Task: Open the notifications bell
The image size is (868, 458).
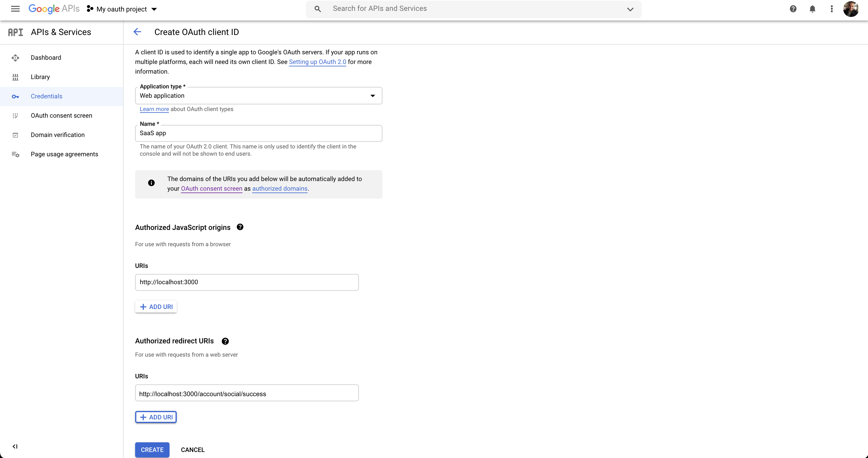Action: click(812, 9)
